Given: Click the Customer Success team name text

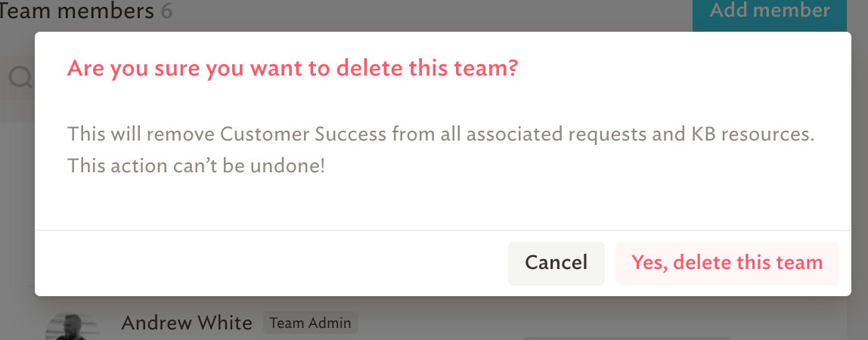Looking at the screenshot, I should [302, 134].
